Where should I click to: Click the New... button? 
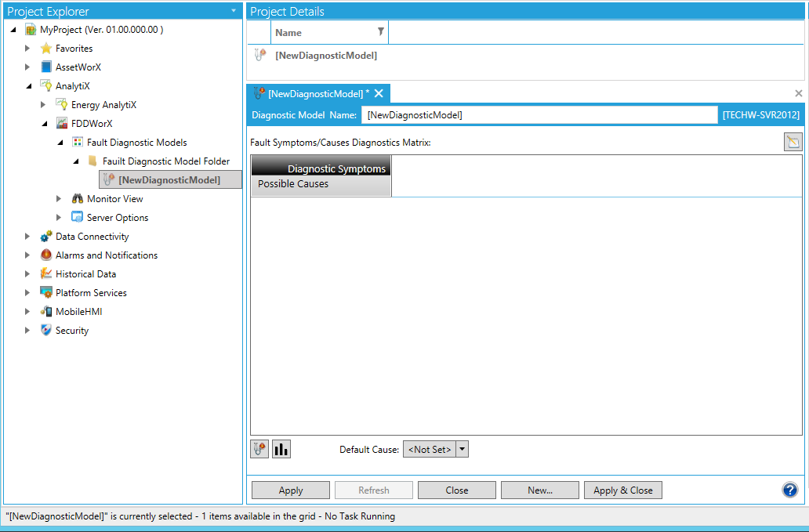pyautogui.click(x=540, y=490)
